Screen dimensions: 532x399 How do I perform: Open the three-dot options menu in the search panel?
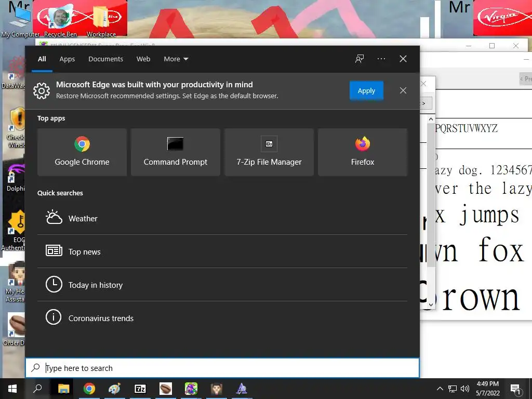(x=381, y=59)
